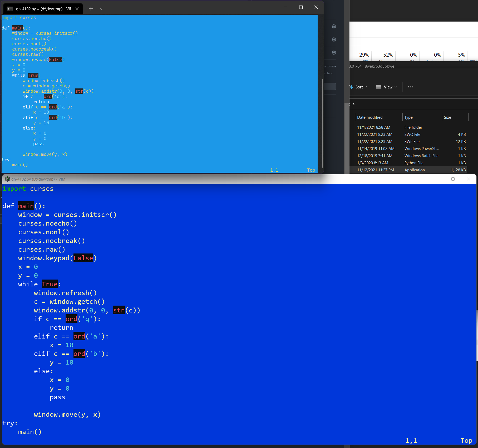Open a new terminal tab with the plus icon
Image resolution: width=478 pixels, height=448 pixels.
(x=91, y=9)
